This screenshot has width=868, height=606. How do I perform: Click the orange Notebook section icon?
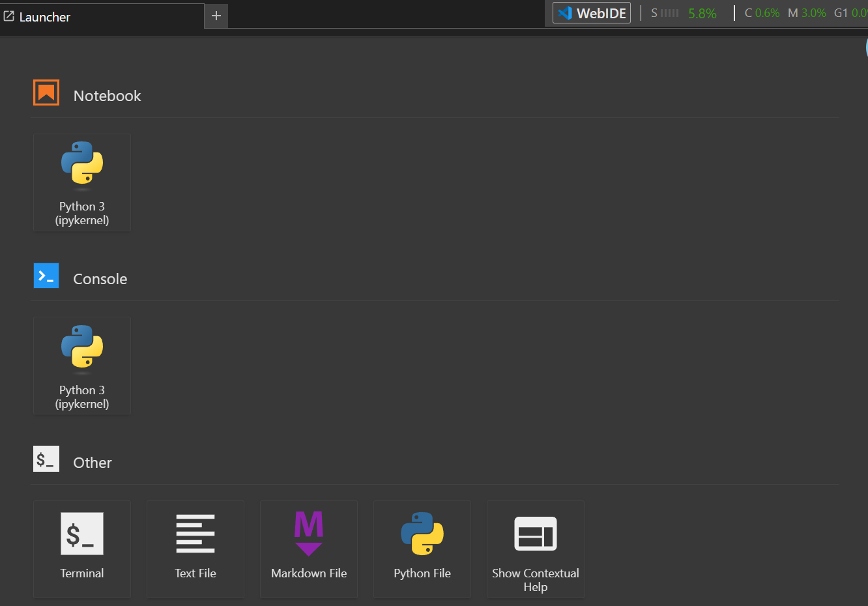point(46,93)
